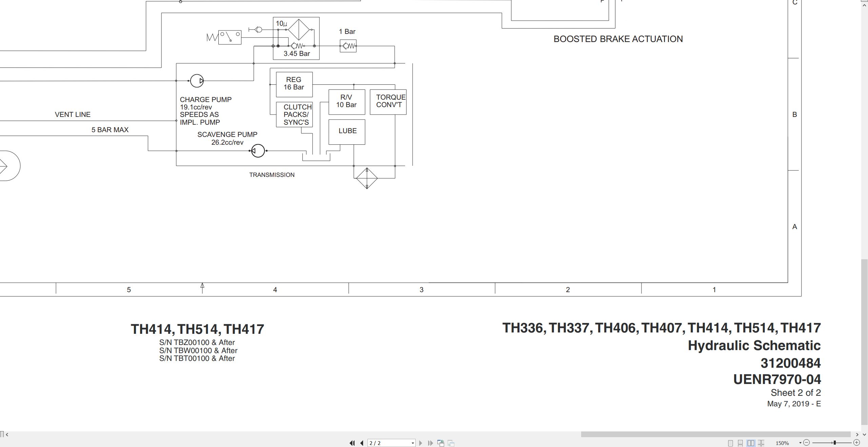The image size is (868, 447).
Task: Click the May 7, 2019 - E date
Action: tap(794, 404)
